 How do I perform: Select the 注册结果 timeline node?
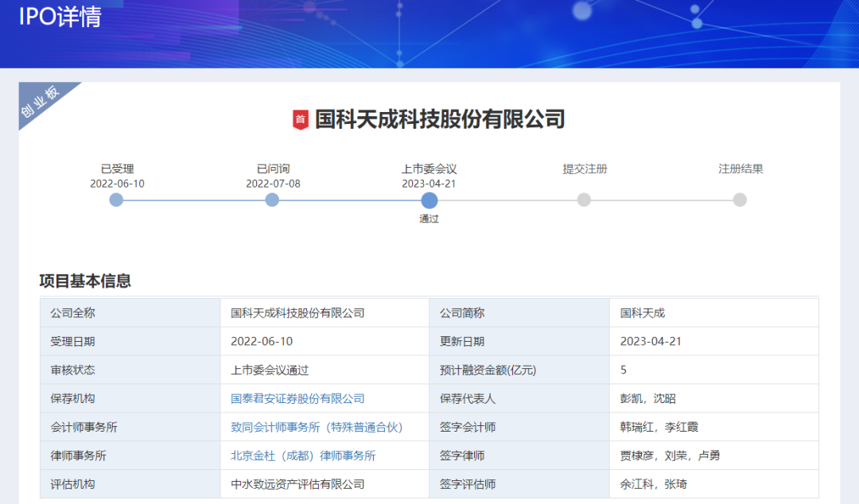[740, 200]
